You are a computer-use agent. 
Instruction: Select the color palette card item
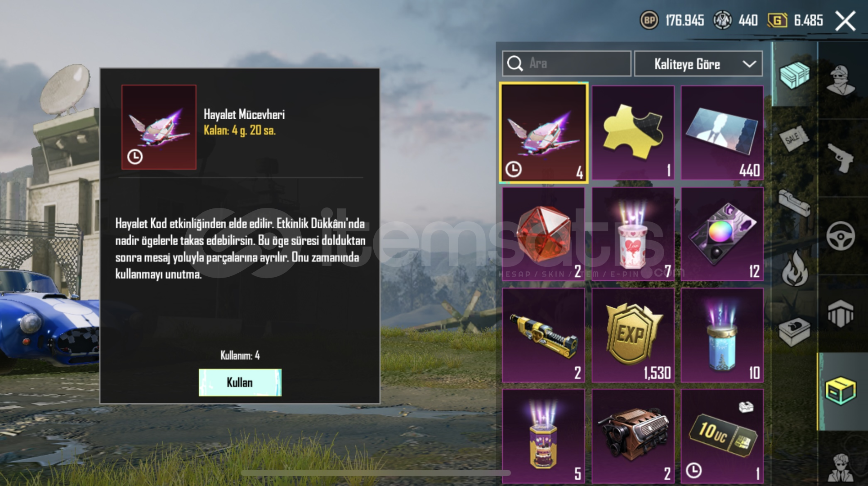click(x=722, y=234)
